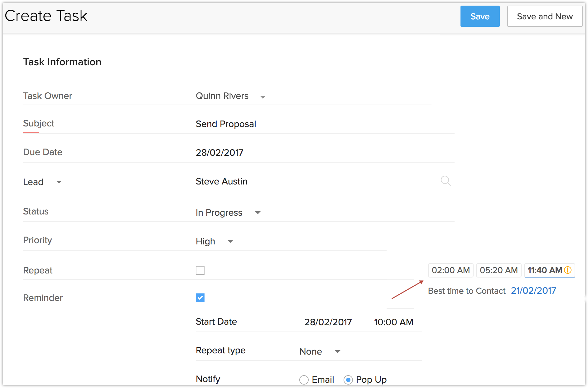The image size is (588, 388).
Task: Open the Status dropdown showing In Progress
Action: pyautogui.click(x=258, y=213)
